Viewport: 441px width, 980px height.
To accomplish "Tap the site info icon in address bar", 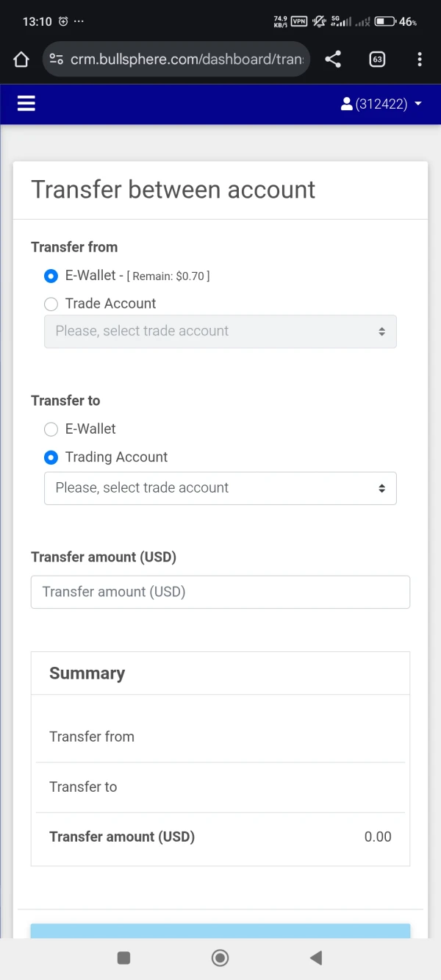I will pos(57,60).
